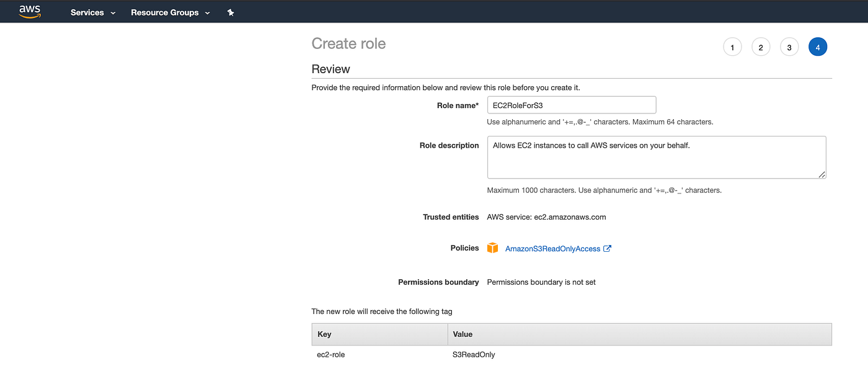
Task: Click external link icon beside AmazonS3ReadOnlyAccess
Action: click(608, 249)
